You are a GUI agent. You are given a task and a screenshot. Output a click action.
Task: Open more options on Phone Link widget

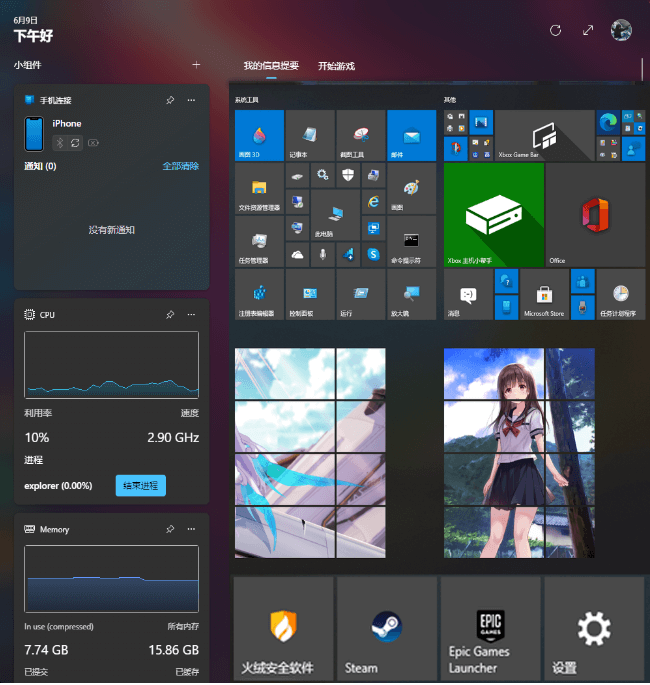pos(191,100)
